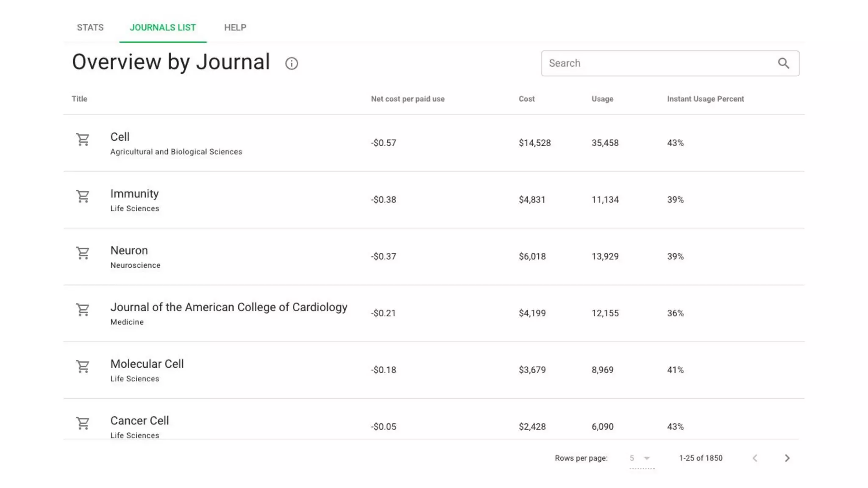
Task: Select the JOURNALS LIST tab
Action: (163, 28)
